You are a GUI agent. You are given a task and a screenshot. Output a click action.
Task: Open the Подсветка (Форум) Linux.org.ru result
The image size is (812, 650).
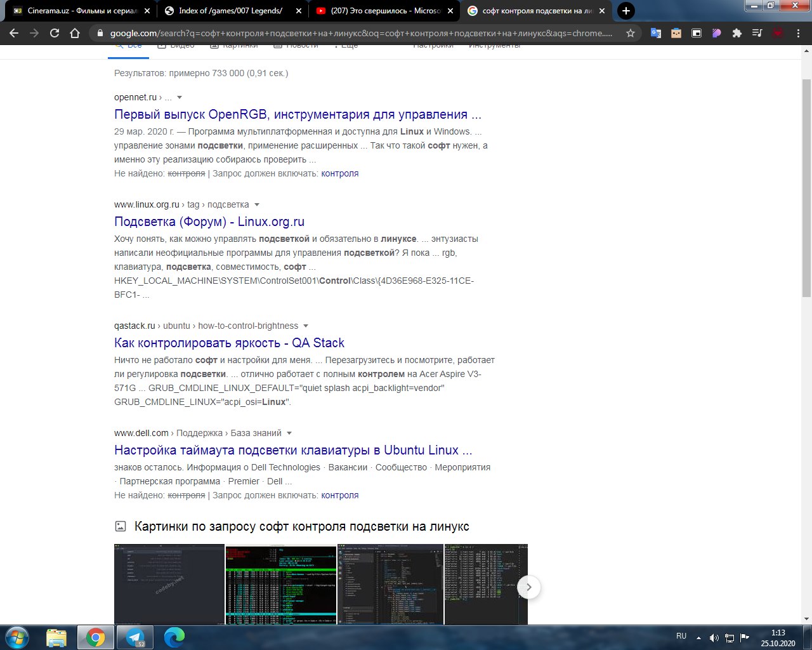point(209,222)
